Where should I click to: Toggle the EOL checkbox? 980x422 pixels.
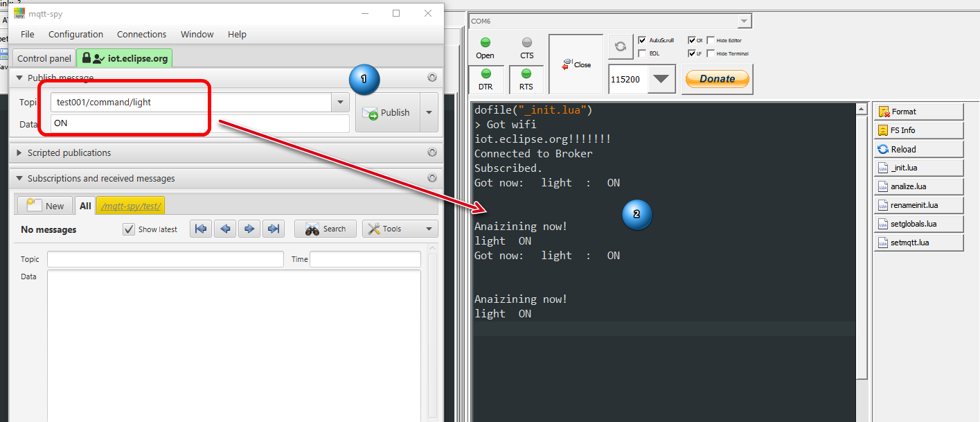[642, 53]
